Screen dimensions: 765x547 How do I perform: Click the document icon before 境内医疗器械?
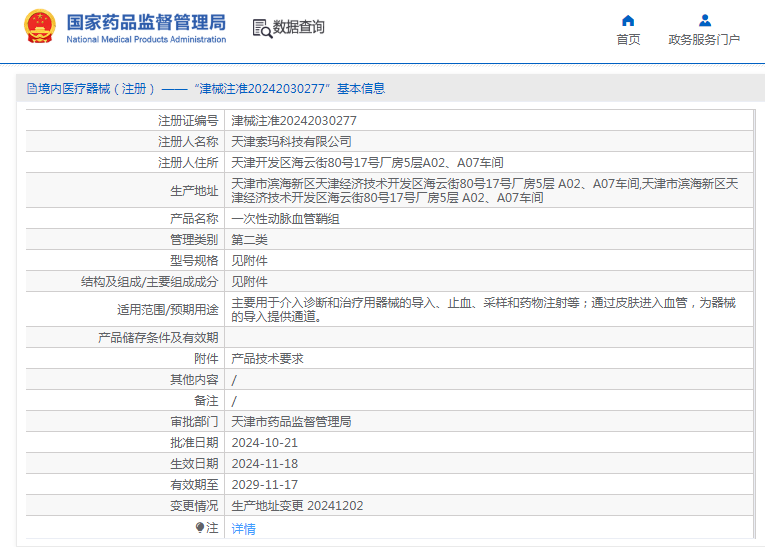[32, 89]
